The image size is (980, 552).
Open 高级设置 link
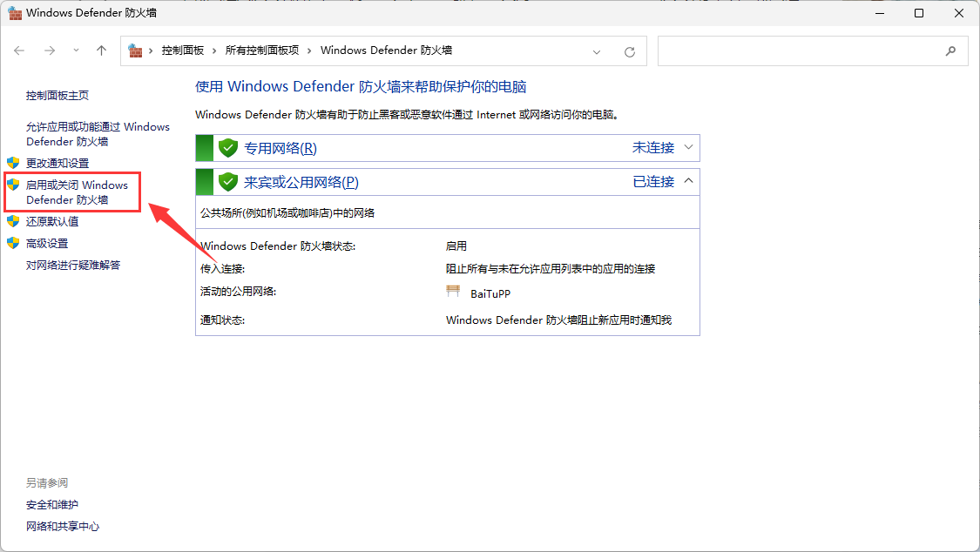(47, 244)
